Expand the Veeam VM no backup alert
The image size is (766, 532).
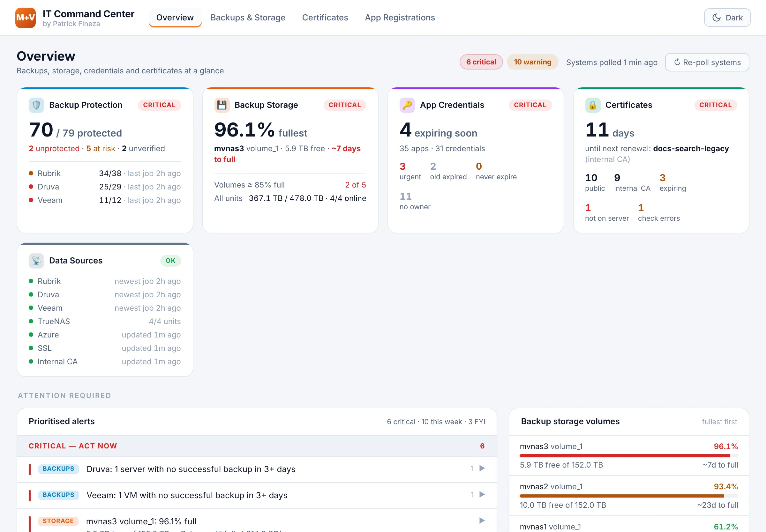pos(257,495)
